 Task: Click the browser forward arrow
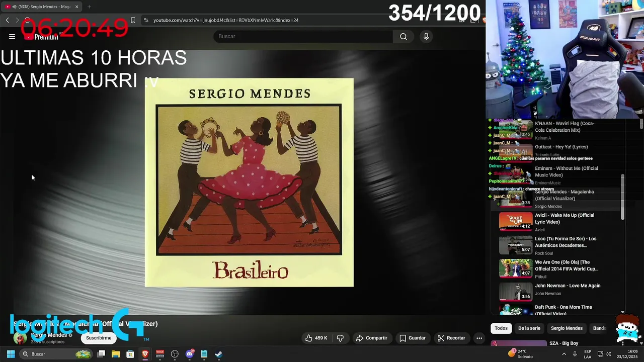[x=17, y=20]
